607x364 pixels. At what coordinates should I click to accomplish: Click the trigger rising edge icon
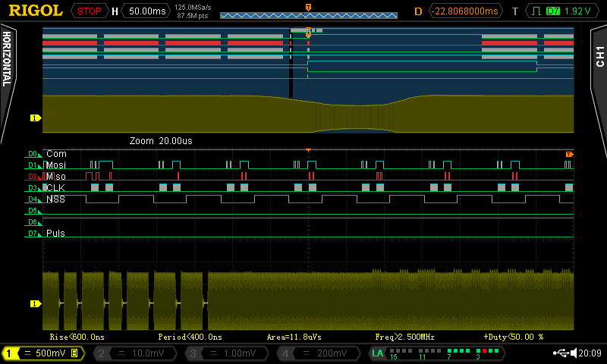pyautogui.click(x=535, y=11)
